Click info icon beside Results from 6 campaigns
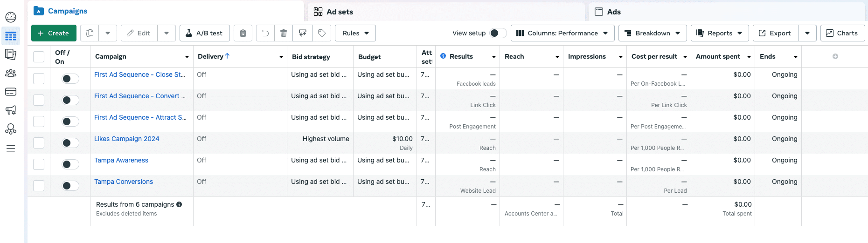This screenshot has width=868, height=243. (x=179, y=204)
